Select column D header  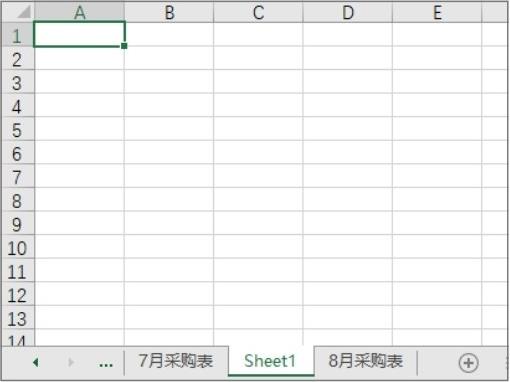click(348, 12)
